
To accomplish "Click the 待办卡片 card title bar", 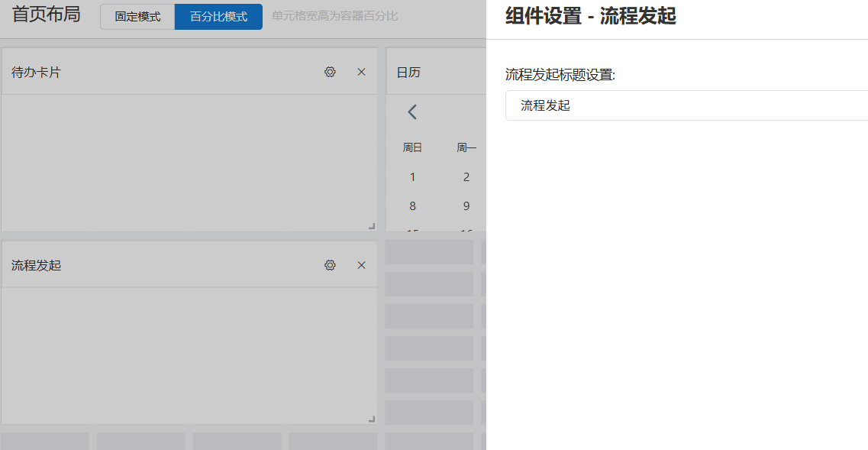I will pyautogui.click(x=190, y=72).
